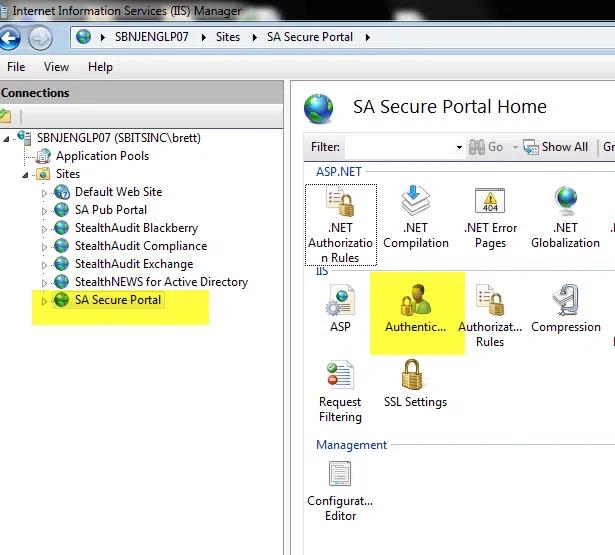
Task: Select StealthAudit Exchange site
Action: pyautogui.click(x=134, y=264)
